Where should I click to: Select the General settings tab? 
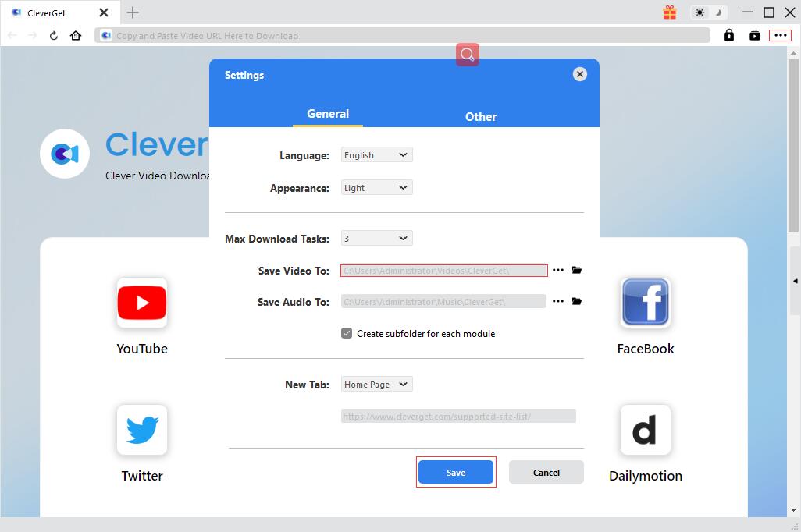point(328,114)
